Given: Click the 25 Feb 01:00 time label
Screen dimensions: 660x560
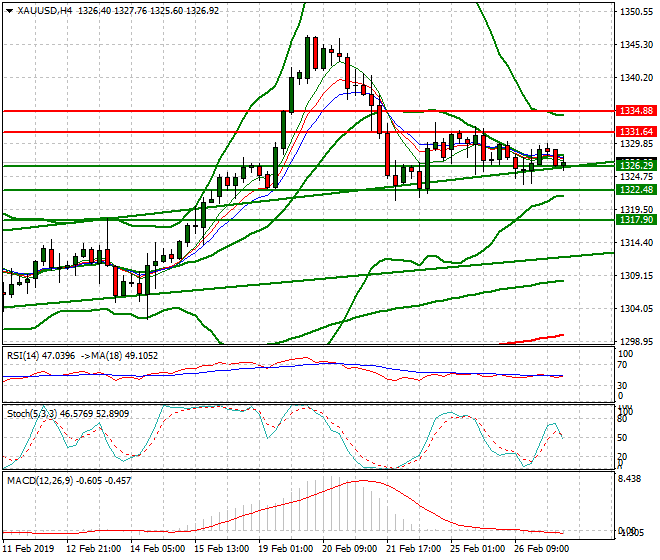Looking at the screenshot, I should [x=478, y=549].
